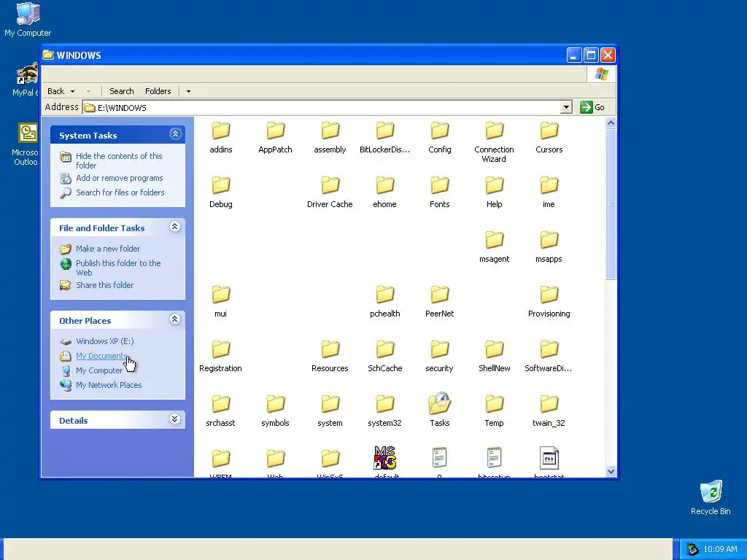Click the Go button
Viewport: 747px width, 560px height.
[592, 107]
